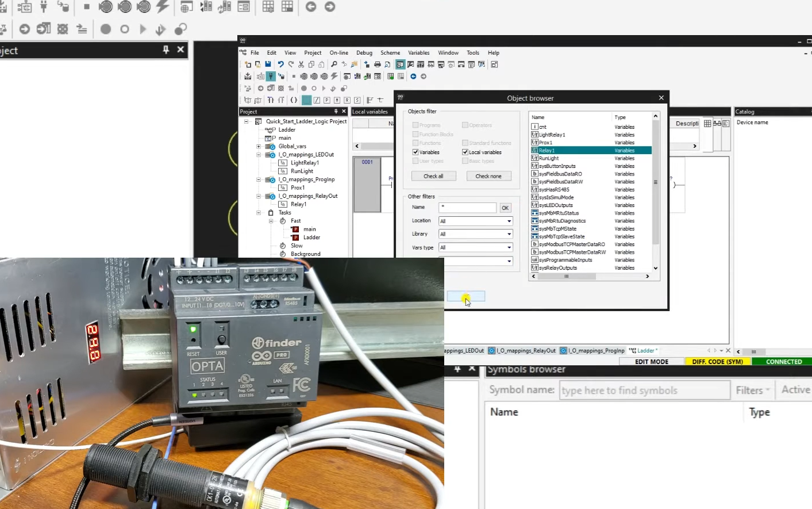Viewport: 812px width, 509px height.
Task: Open the On-line menu
Action: [338, 52]
